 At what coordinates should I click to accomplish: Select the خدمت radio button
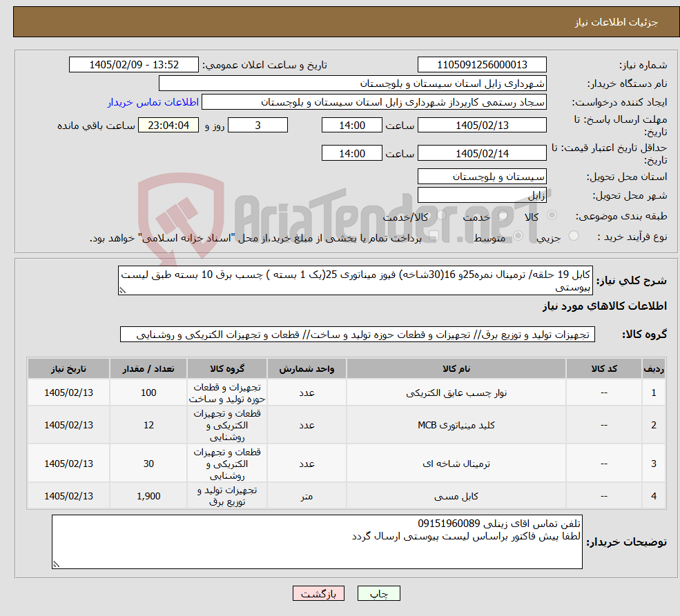pyautogui.click(x=503, y=215)
